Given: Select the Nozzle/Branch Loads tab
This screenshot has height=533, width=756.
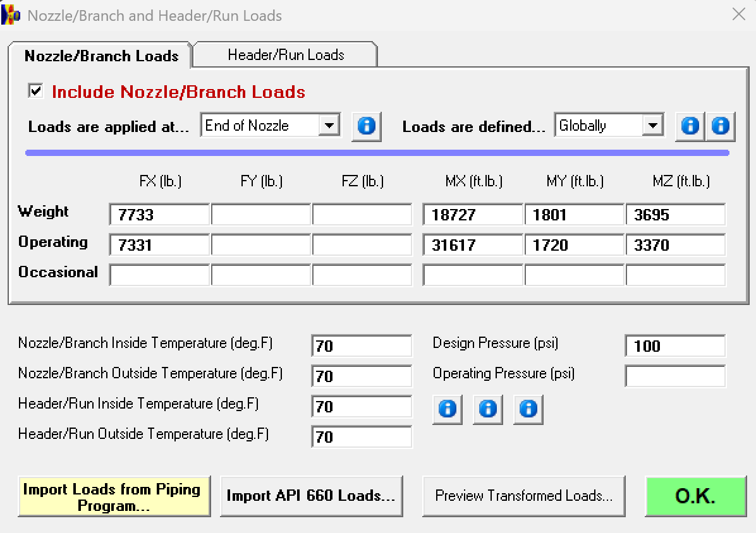Looking at the screenshot, I should tap(101, 56).
